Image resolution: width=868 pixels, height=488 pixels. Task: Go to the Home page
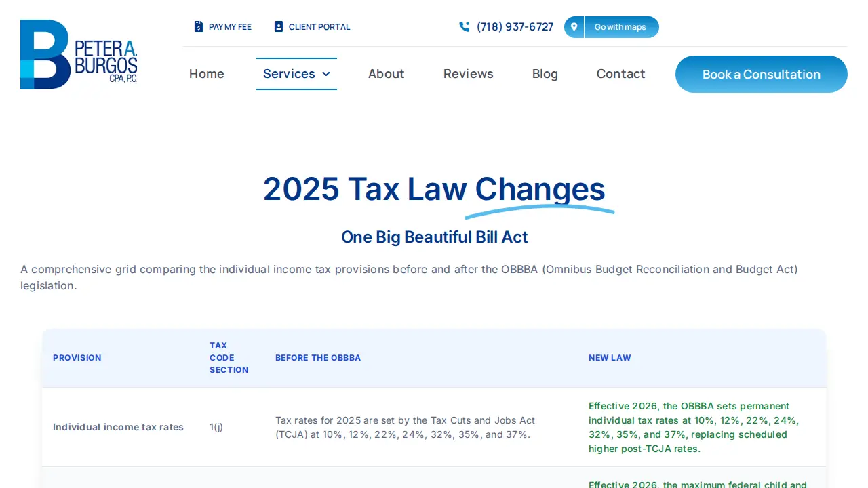(207, 74)
